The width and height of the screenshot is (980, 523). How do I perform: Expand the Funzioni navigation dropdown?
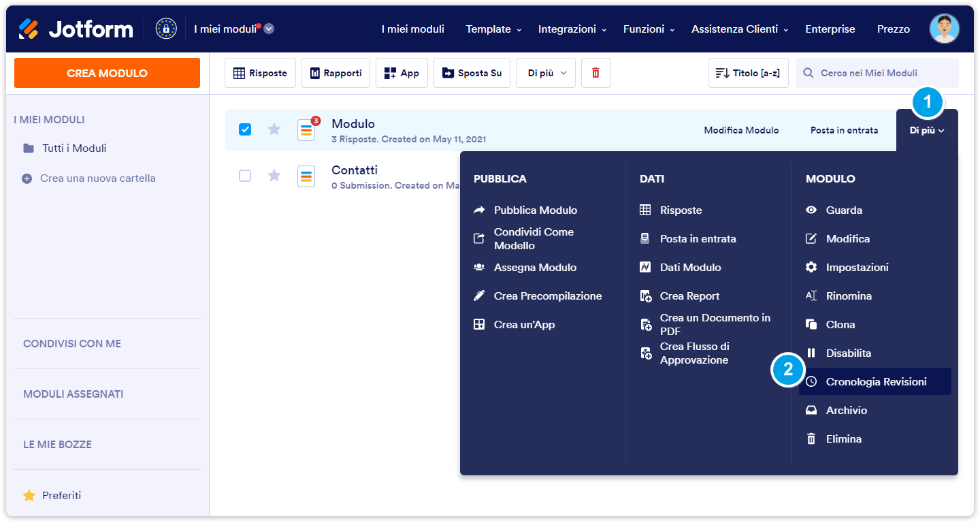pyautogui.click(x=649, y=29)
